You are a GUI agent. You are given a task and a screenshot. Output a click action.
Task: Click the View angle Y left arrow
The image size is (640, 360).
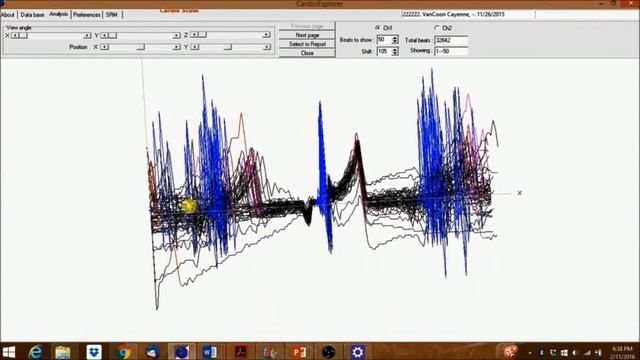104,36
